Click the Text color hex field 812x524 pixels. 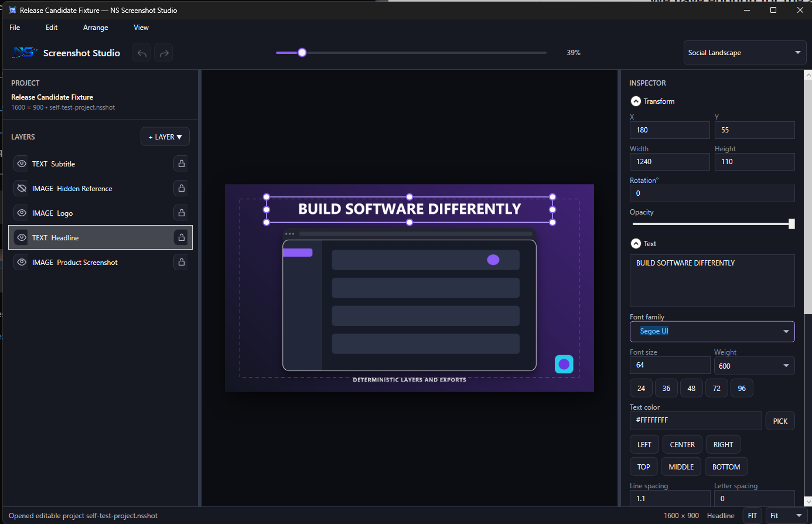click(x=696, y=420)
